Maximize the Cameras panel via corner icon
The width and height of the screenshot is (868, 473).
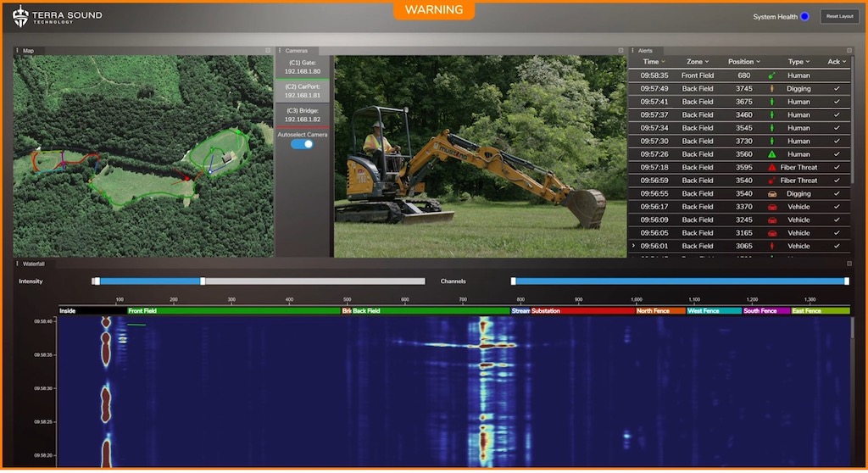tap(620, 50)
